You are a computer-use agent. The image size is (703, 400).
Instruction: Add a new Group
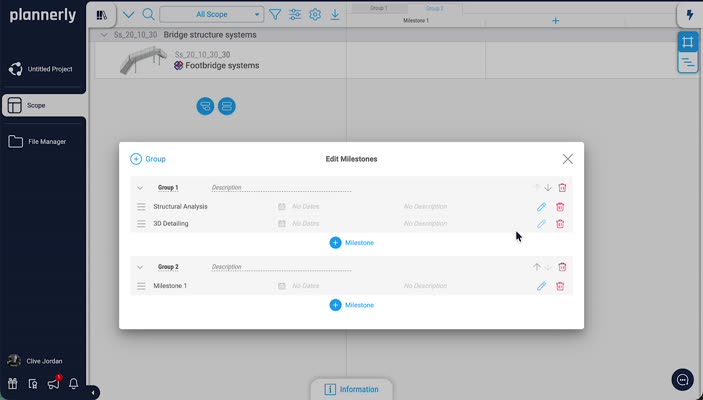pos(148,159)
